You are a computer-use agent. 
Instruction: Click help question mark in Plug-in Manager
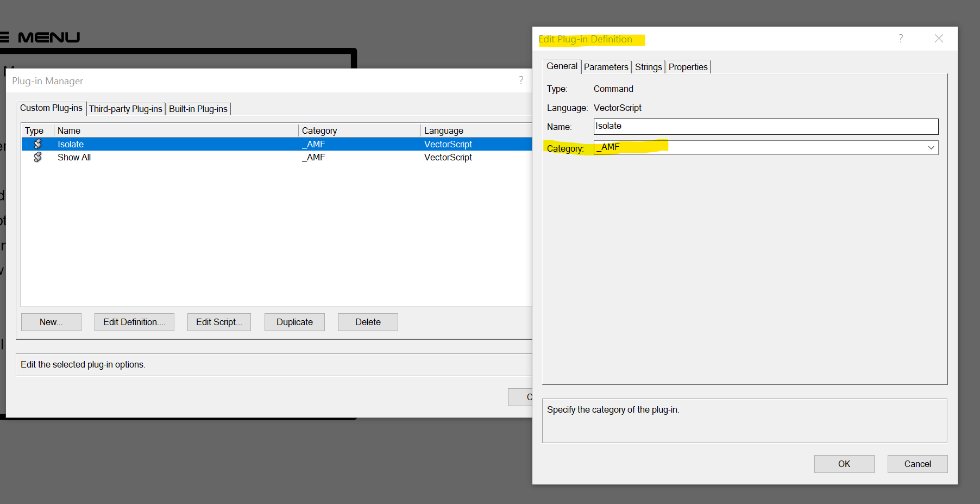[521, 80]
